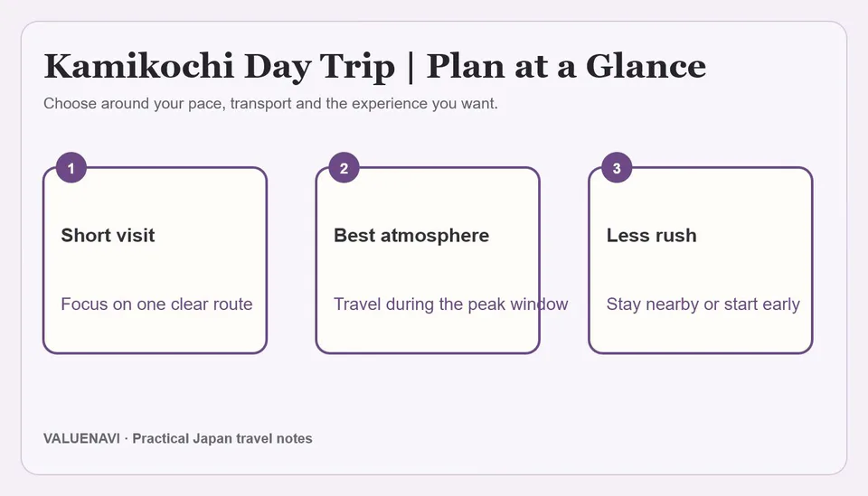The width and height of the screenshot is (868, 496).
Task: Click the subtitle about pace and transport
Action: (270, 103)
